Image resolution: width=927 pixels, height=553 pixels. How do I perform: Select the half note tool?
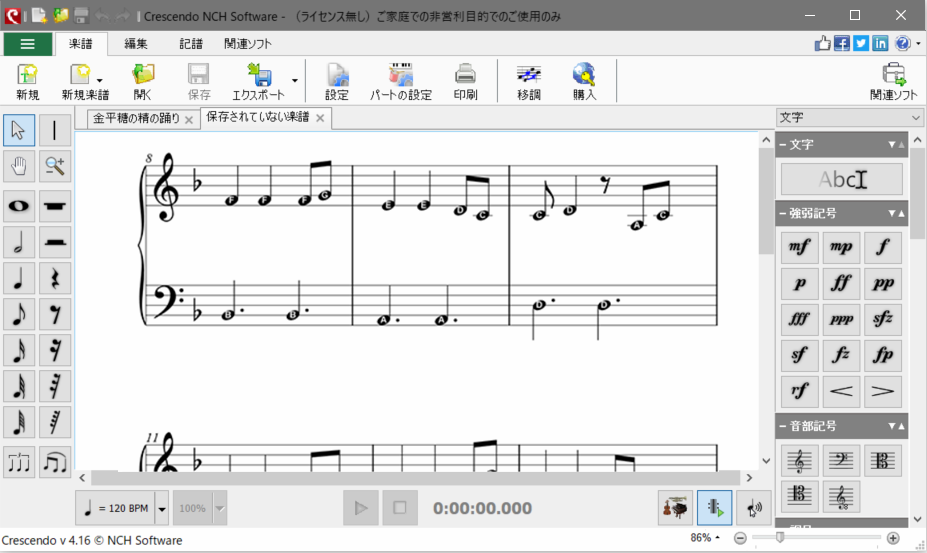point(19,242)
